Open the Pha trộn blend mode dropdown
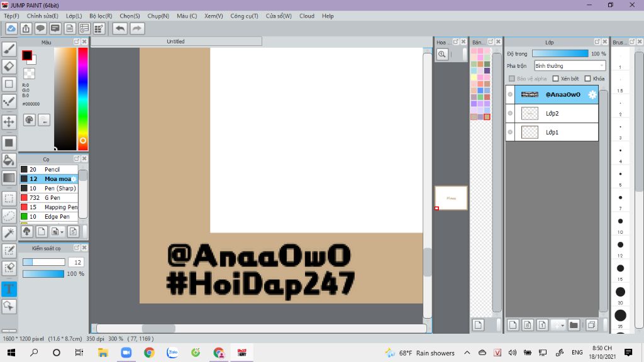Viewport: 644px width, 362px height. point(570,65)
